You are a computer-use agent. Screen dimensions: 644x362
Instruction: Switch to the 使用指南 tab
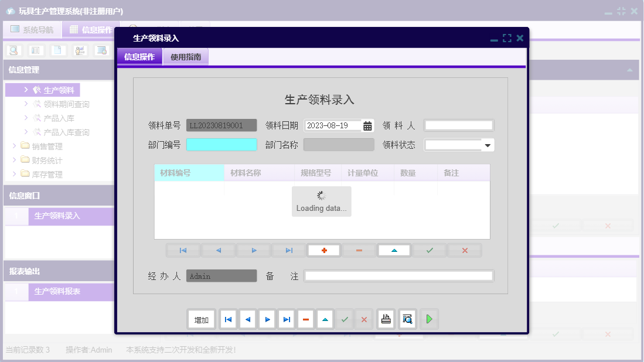tap(185, 56)
